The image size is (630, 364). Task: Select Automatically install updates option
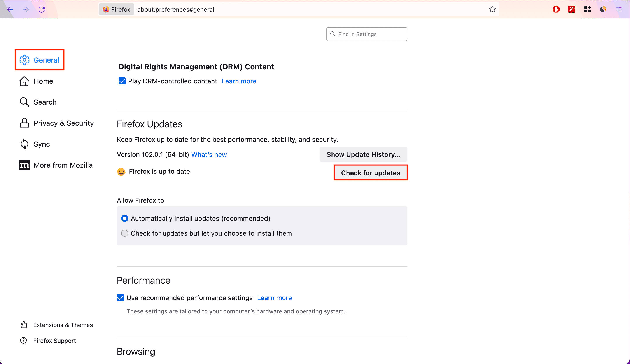[124, 218]
